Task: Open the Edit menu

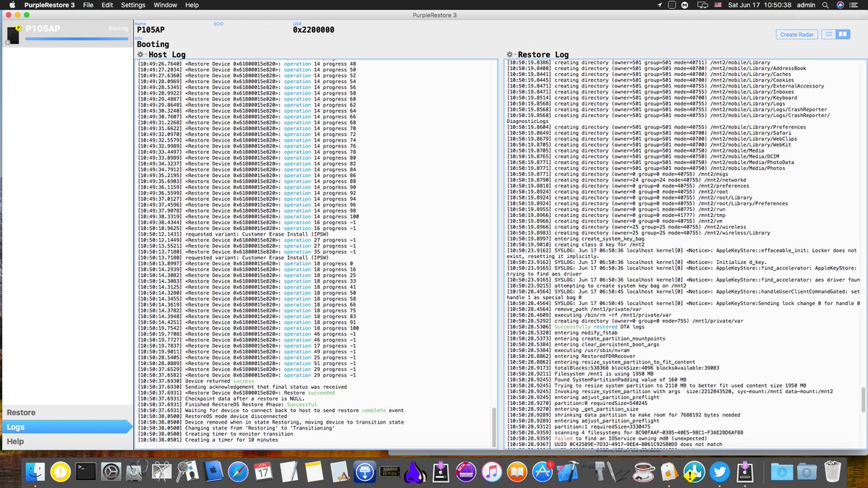Action: [108, 5]
